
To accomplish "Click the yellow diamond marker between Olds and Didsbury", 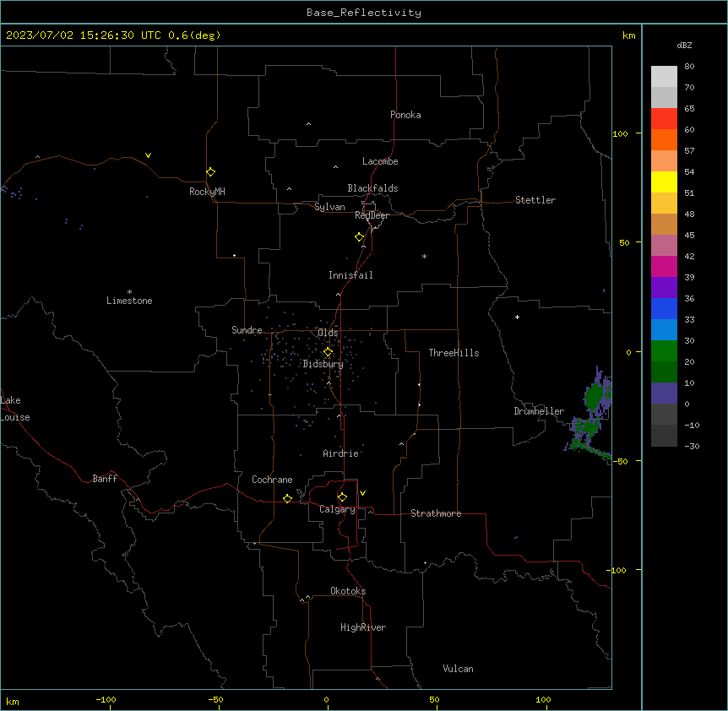I will click(x=328, y=352).
